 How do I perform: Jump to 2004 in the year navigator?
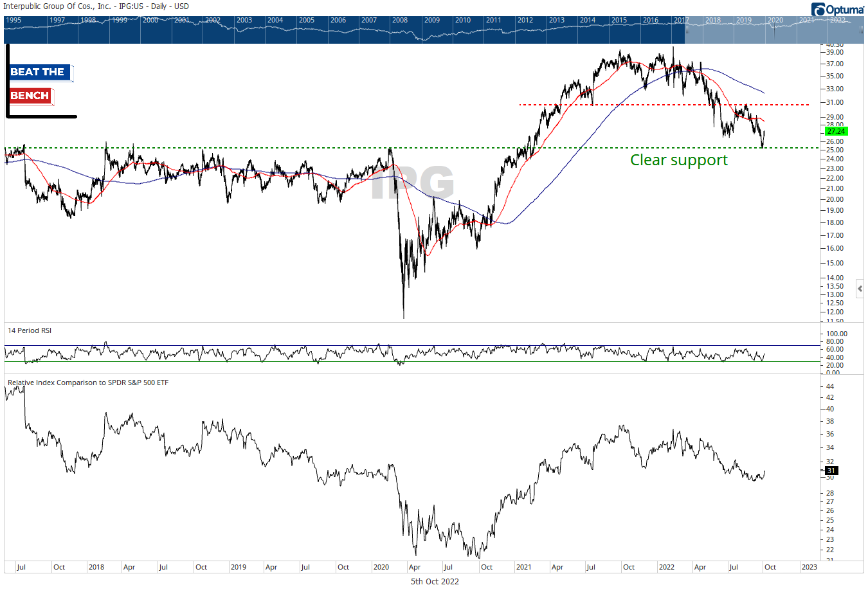coord(275,20)
